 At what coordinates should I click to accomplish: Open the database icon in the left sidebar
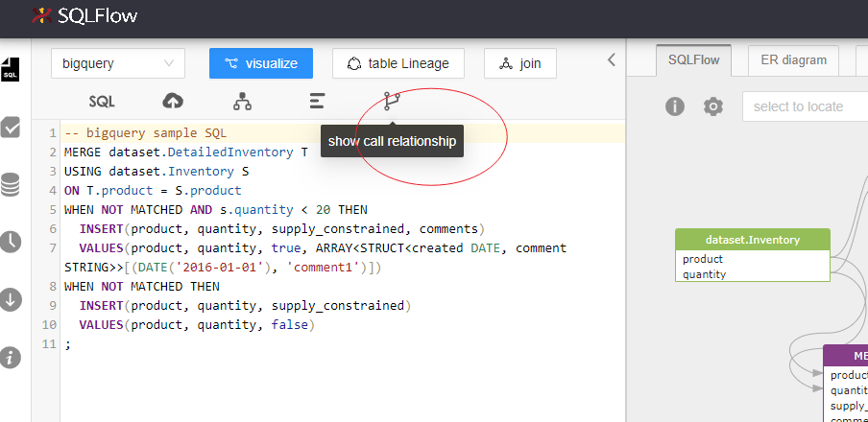click(x=10, y=185)
